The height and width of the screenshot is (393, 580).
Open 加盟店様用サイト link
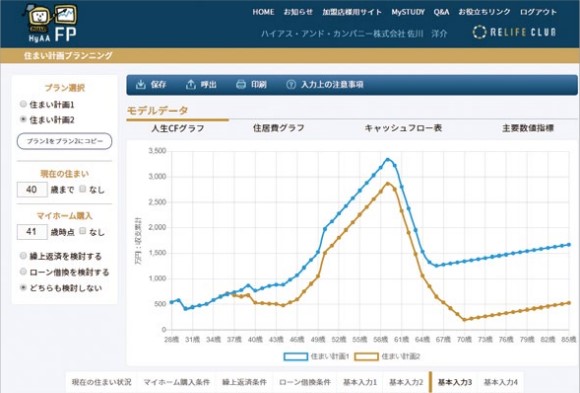tap(352, 12)
